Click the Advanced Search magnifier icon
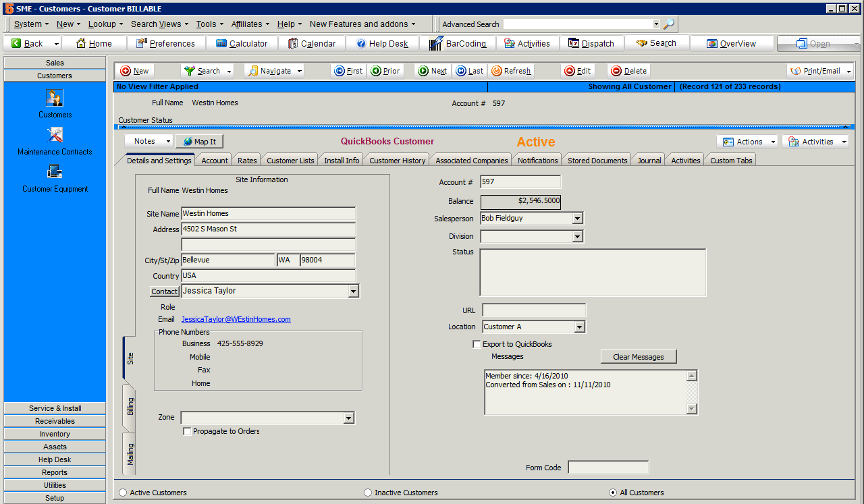The image size is (864, 504). [668, 24]
